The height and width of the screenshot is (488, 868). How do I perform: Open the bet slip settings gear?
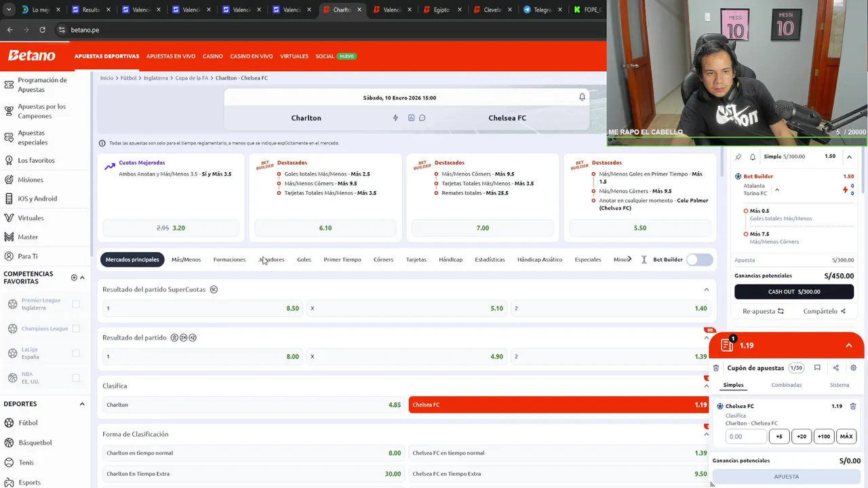[x=853, y=368]
